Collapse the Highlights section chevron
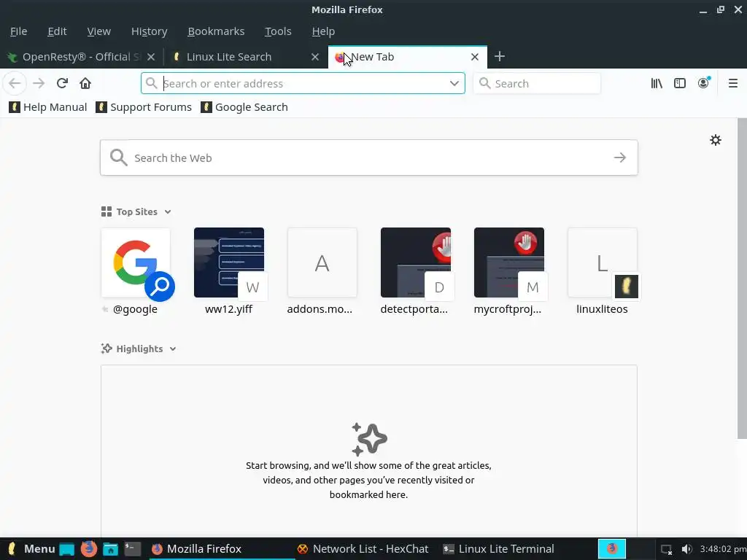 (173, 349)
